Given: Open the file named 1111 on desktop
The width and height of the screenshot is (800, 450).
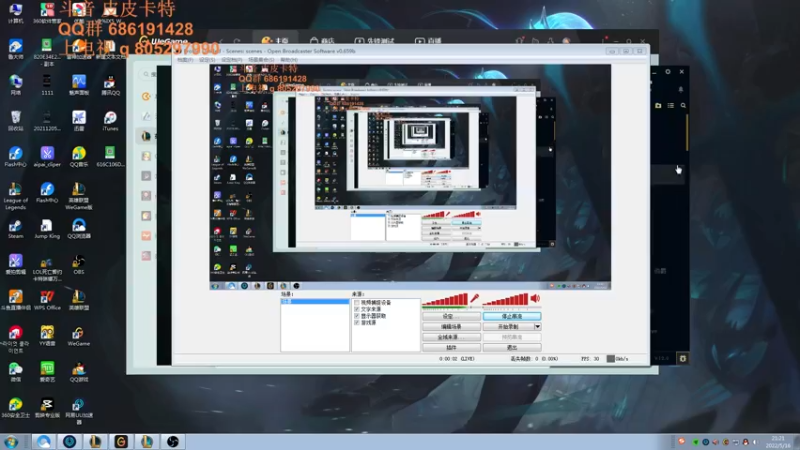Looking at the screenshot, I should point(47,86).
